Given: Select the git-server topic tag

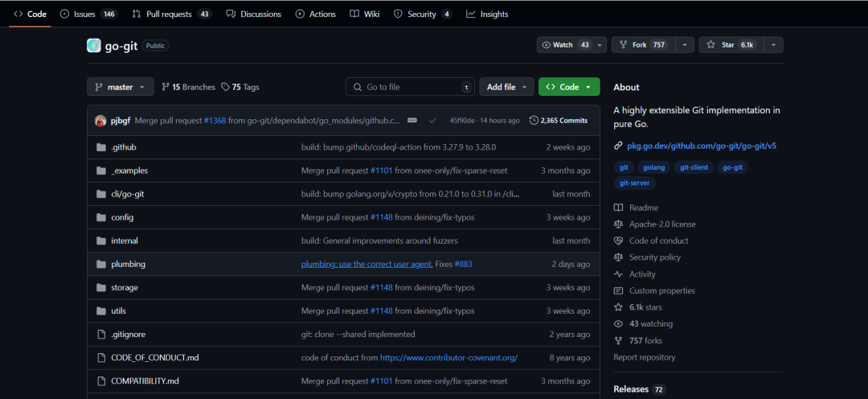Looking at the screenshot, I should 635,183.
